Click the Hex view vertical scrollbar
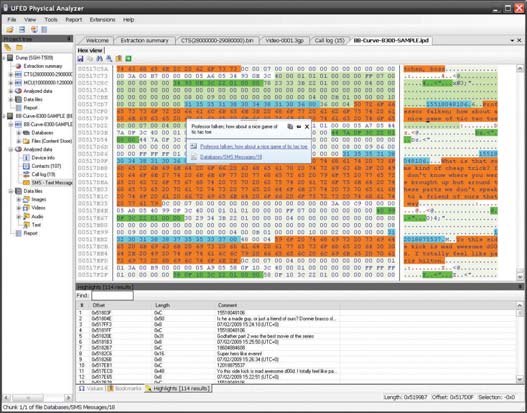Image resolution: width=527 pixels, height=413 pixels. tap(520, 172)
